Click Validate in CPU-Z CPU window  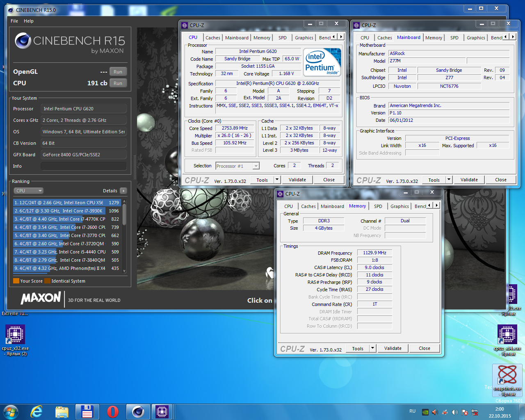pos(297,180)
